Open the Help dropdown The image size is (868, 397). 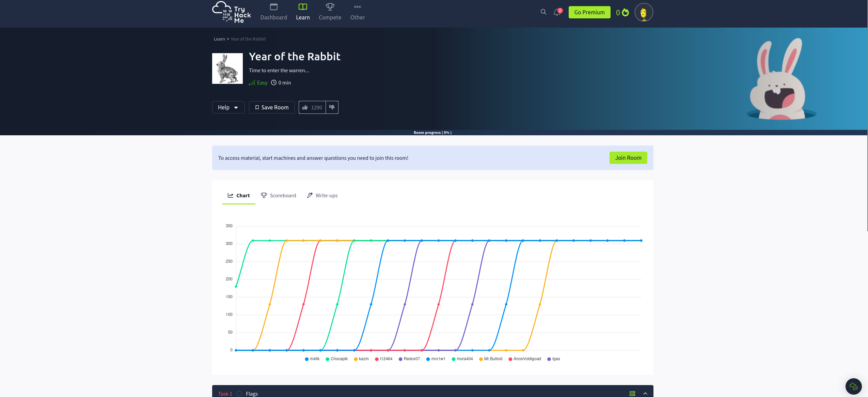pyautogui.click(x=228, y=108)
